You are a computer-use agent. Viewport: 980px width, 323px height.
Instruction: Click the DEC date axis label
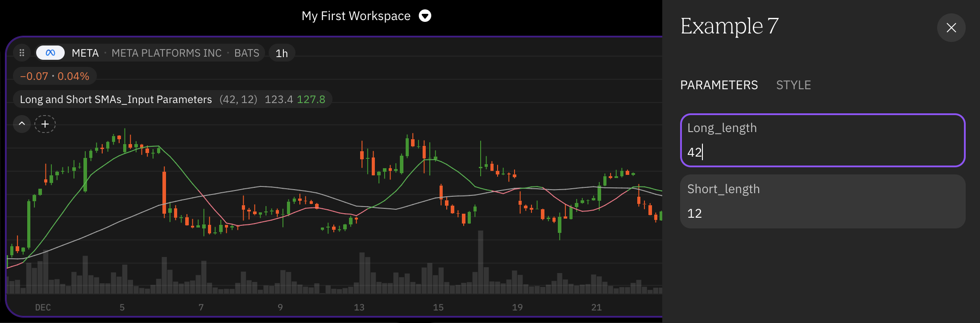click(43, 307)
